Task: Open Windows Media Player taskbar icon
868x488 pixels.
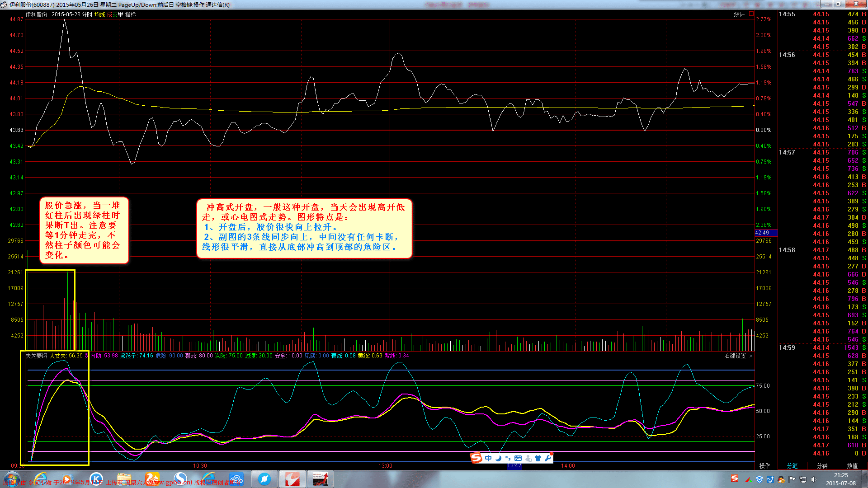Action: pos(68,479)
